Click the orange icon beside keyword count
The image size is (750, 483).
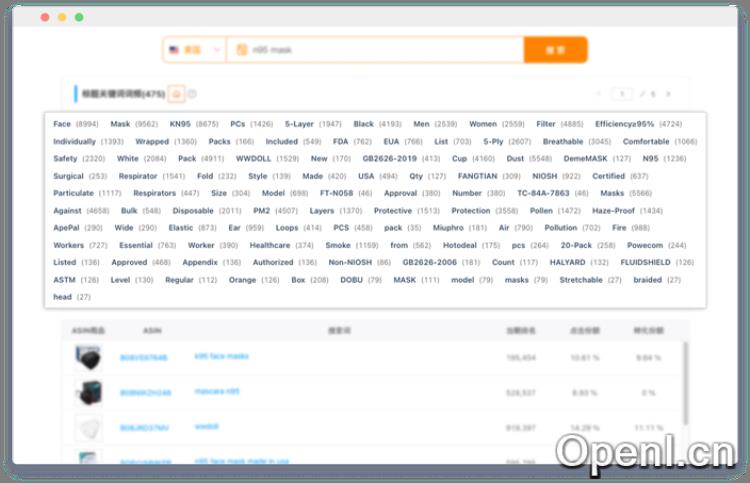(175, 94)
